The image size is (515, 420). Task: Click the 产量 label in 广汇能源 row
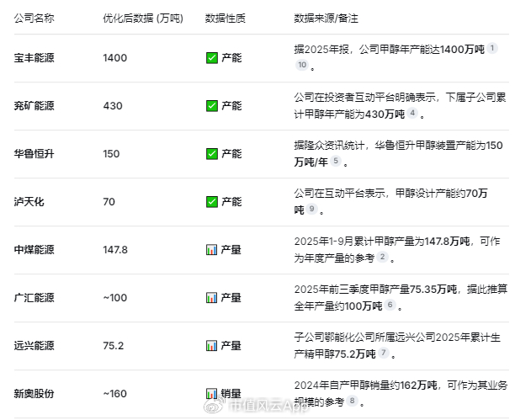(x=231, y=298)
